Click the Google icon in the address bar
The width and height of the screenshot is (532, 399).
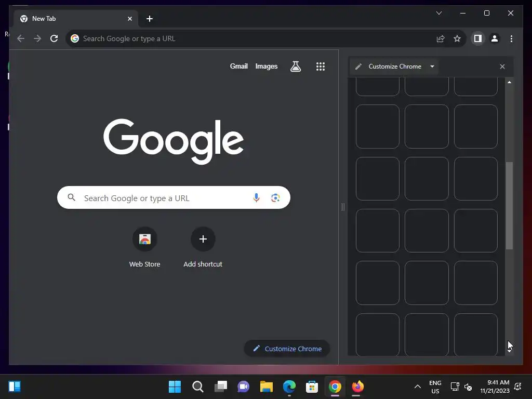click(x=75, y=38)
